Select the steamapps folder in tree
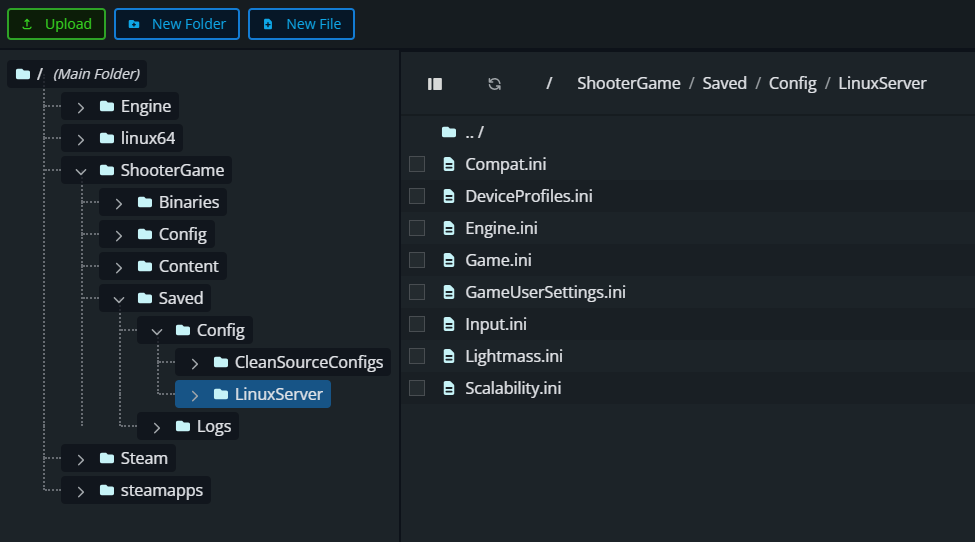 coord(161,490)
